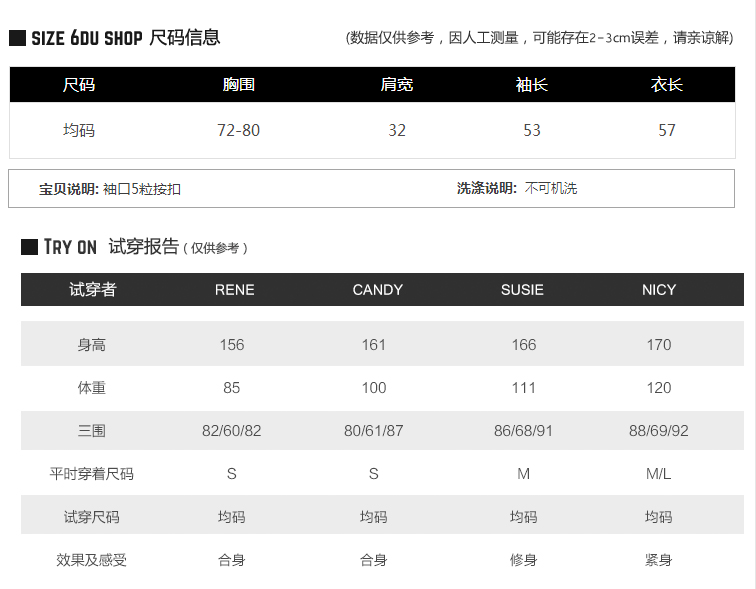Click the 试穿者 header cell
The image size is (756, 589).
(x=92, y=289)
